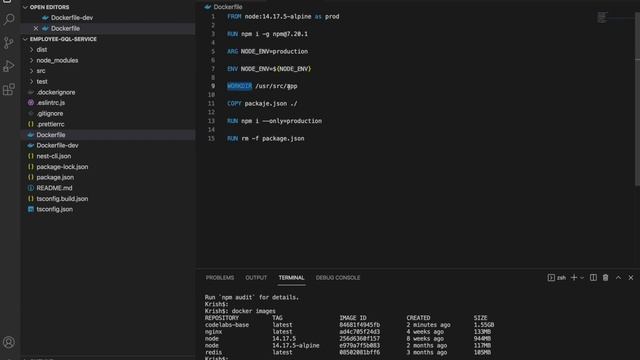The image size is (640, 360).
Task: Switch to the Terminal panel tab
Action: tap(291, 278)
